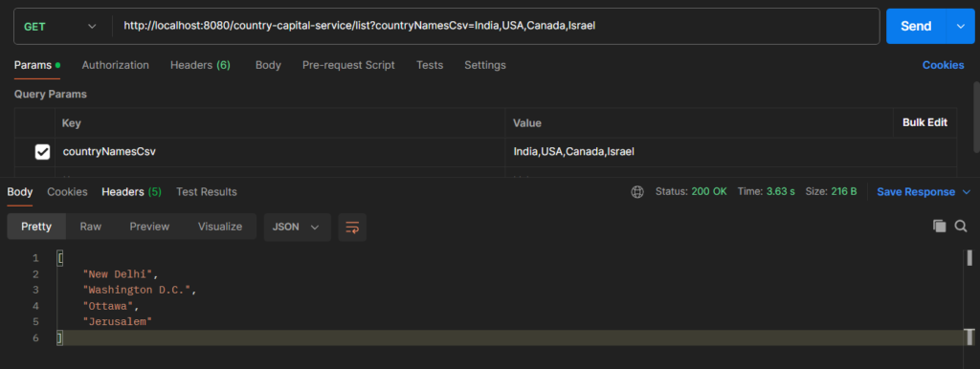Show the Visualize response view
Image resolution: width=980 pixels, height=369 pixels.
click(220, 227)
